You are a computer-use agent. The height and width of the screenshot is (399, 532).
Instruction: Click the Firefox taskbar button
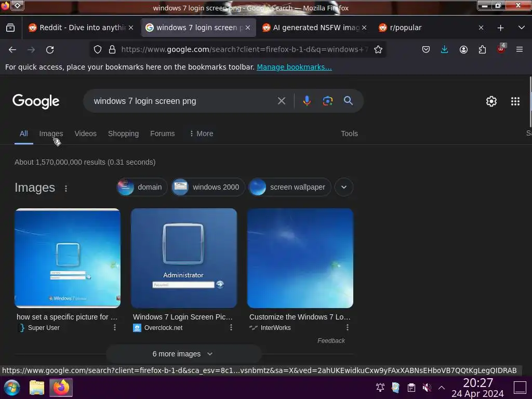(x=61, y=388)
